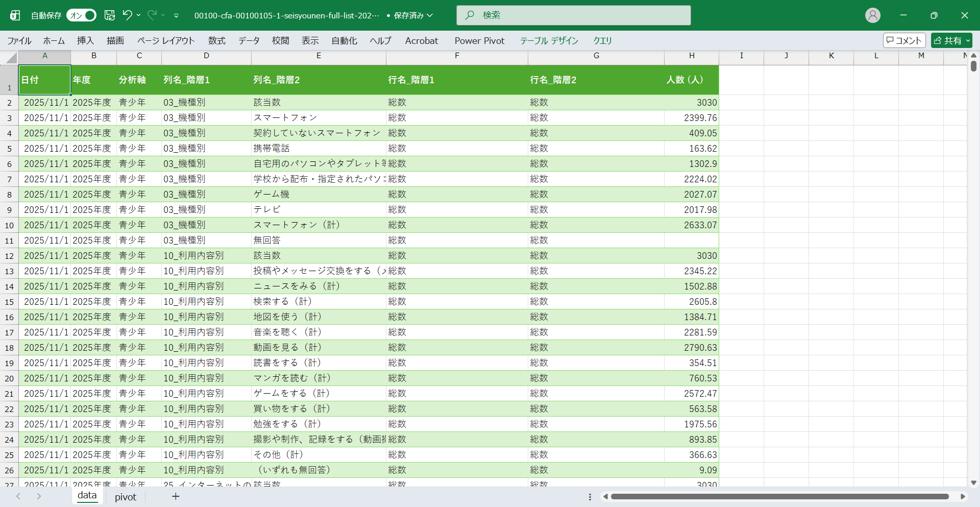Screen dimensions: 980x507
Task: Click the コメント button
Action: click(x=904, y=40)
